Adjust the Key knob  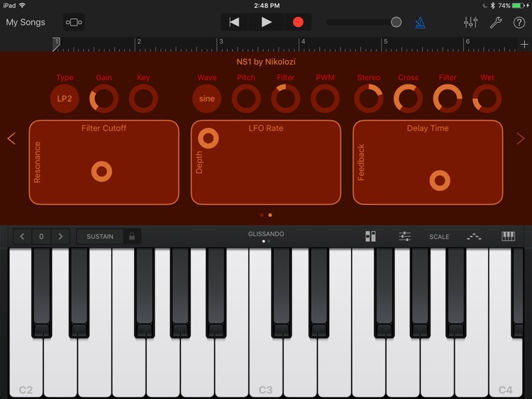point(143,99)
